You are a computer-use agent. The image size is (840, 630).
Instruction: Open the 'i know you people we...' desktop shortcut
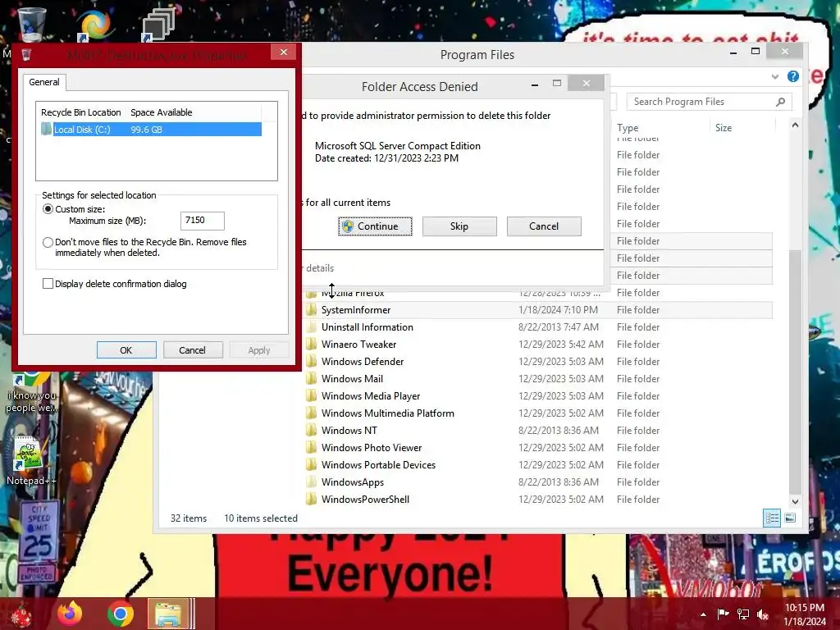click(x=30, y=391)
